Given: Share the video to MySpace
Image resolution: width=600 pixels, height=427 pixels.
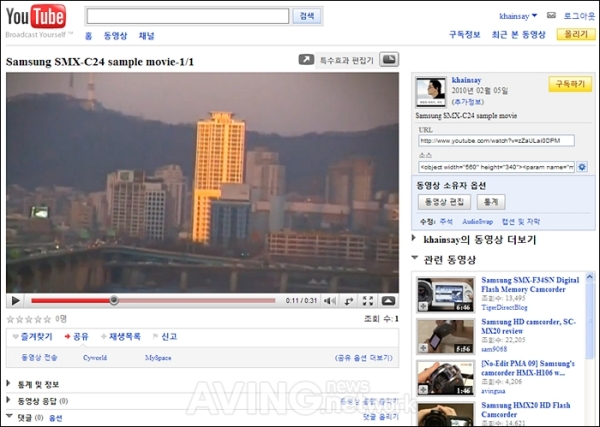Looking at the screenshot, I should coord(158,358).
